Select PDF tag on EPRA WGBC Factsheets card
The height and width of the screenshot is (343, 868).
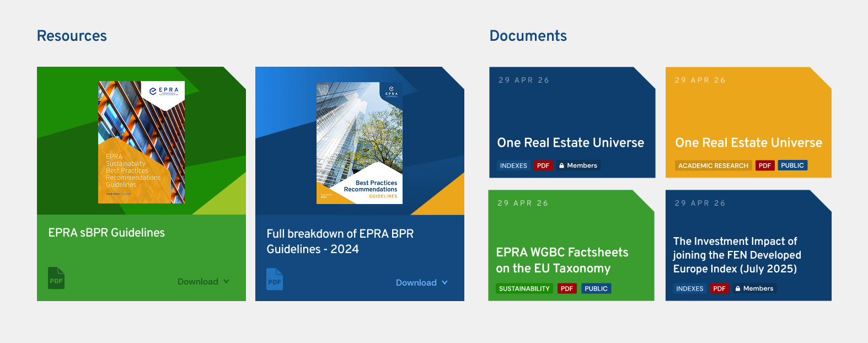coord(567,288)
